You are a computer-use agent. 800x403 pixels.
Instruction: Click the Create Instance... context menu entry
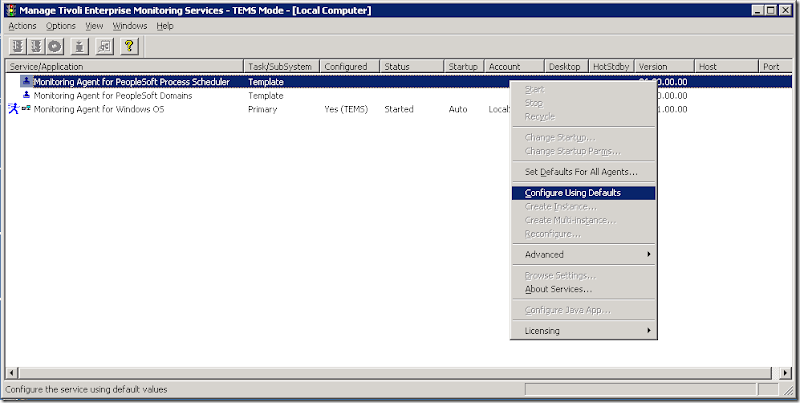584,207
